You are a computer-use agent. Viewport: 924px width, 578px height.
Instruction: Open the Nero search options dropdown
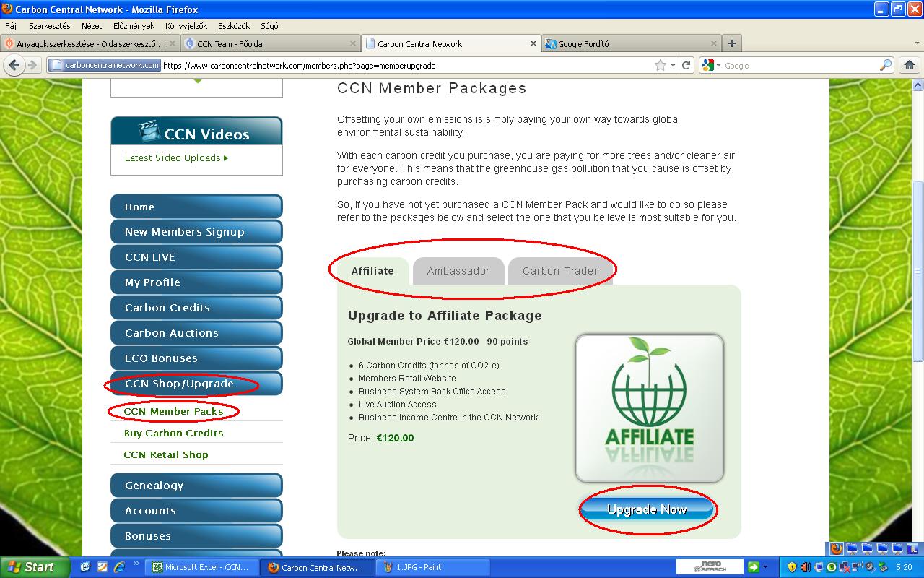coord(765,567)
